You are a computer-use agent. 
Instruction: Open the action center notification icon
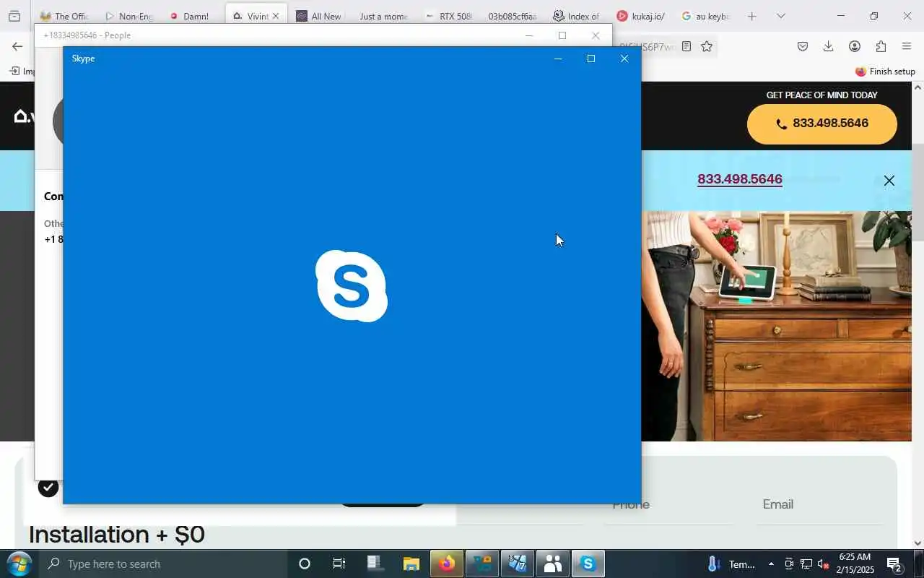[x=894, y=564]
